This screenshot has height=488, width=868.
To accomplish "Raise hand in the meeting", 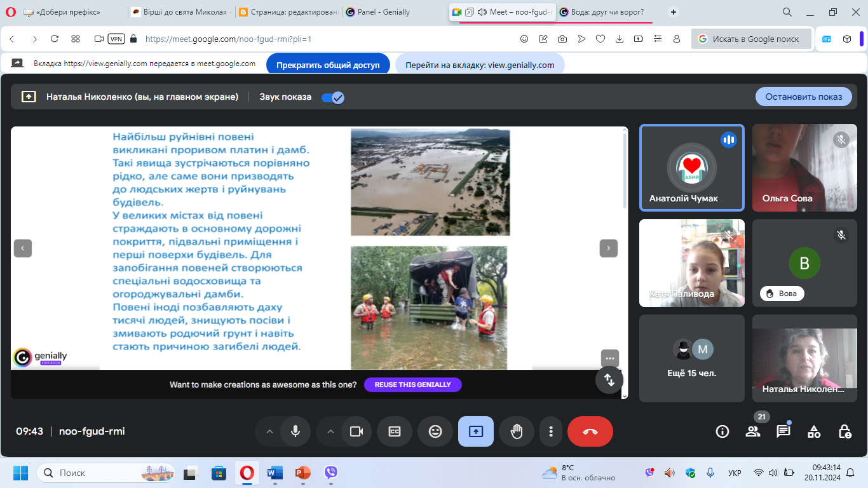I will 517,431.
